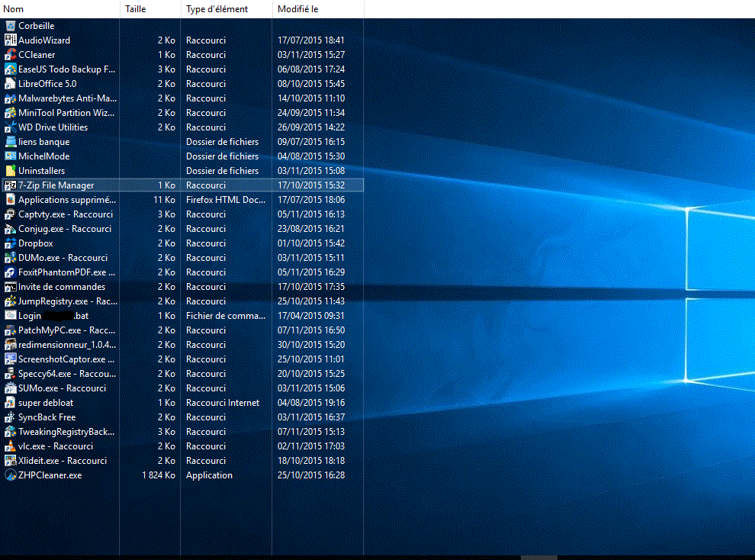Select the TweakingRegistryBackup icon
755x560 pixels.
(10, 431)
